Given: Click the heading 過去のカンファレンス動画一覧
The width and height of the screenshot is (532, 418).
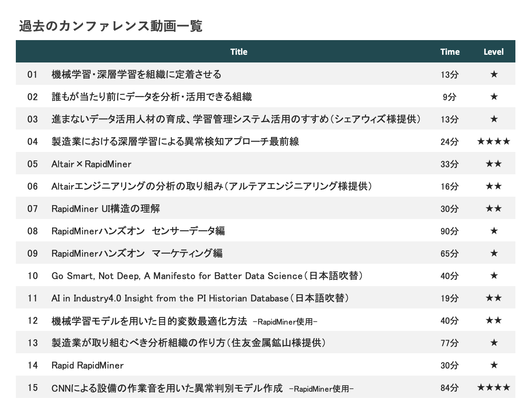Looking at the screenshot, I should [x=110, y=26].
